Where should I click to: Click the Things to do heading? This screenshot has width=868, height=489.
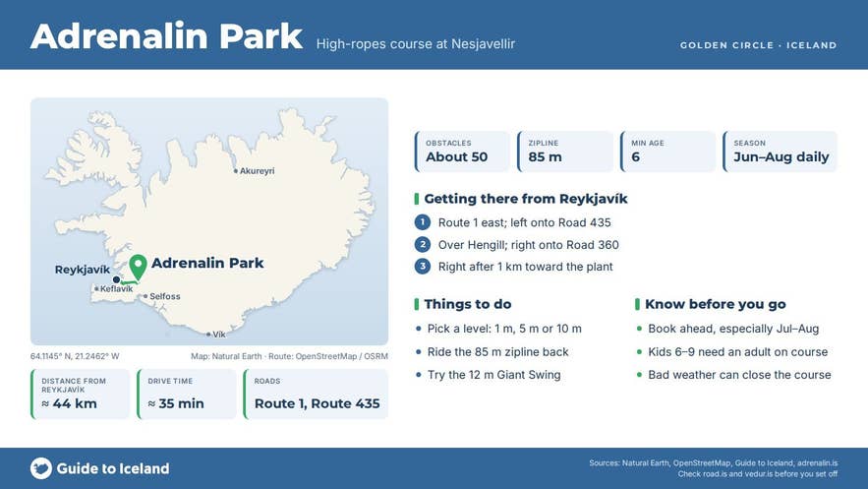coord(468,304)
